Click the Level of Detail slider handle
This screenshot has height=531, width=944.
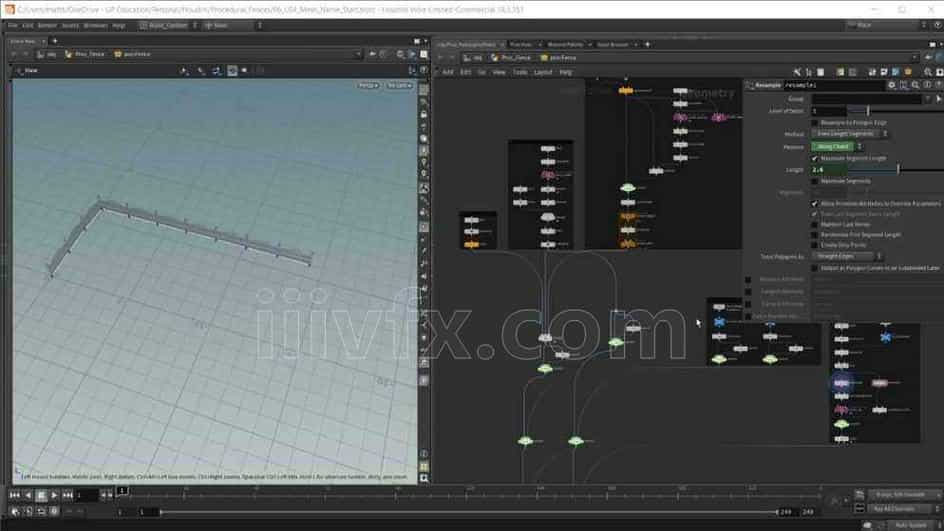coord(868,111)
